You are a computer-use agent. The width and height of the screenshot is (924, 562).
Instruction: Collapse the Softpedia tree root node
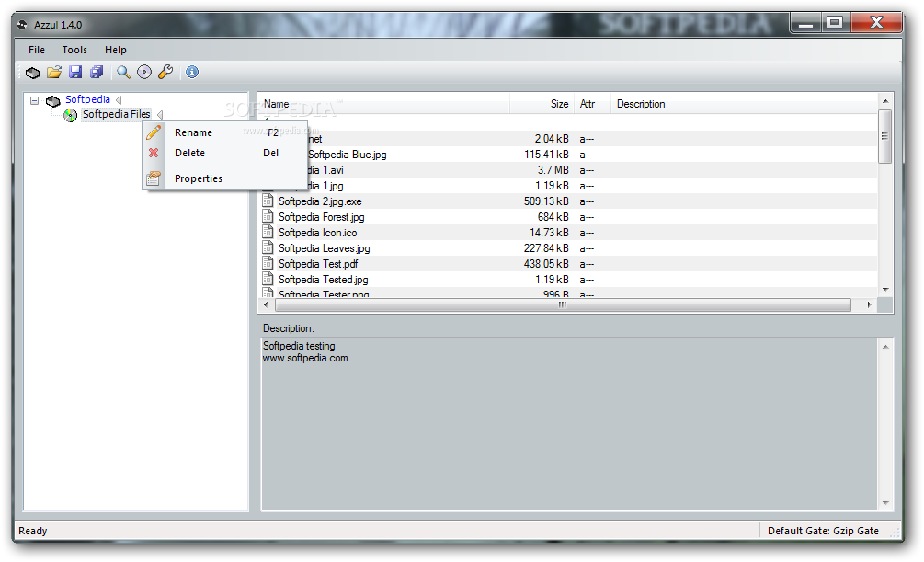tap(35, 100)
